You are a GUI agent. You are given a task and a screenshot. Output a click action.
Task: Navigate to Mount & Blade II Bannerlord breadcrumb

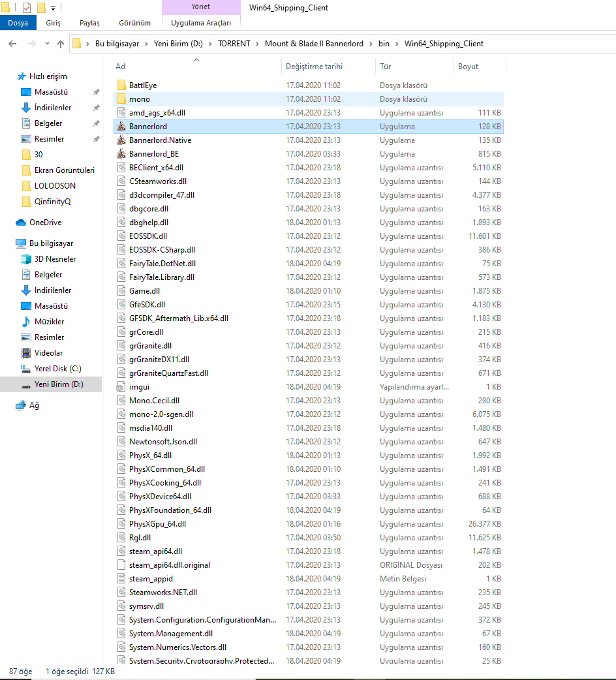[x=315, y=44]
